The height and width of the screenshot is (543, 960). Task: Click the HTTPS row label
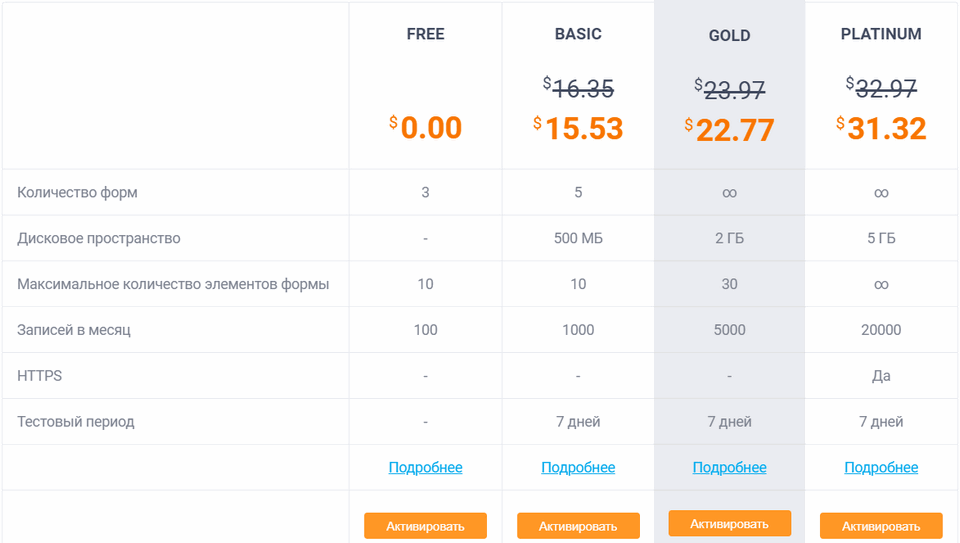point(39,376)
